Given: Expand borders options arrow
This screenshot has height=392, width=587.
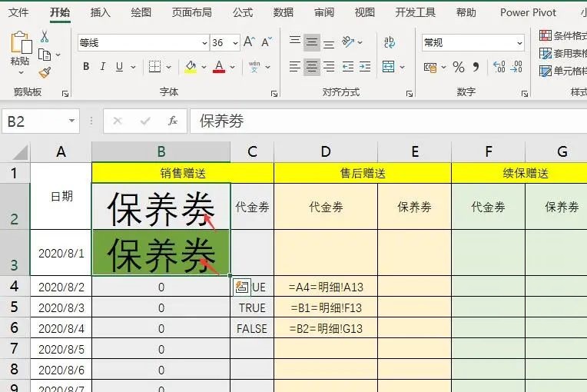Looking at the screenshot, I should [x=168, y=67].
